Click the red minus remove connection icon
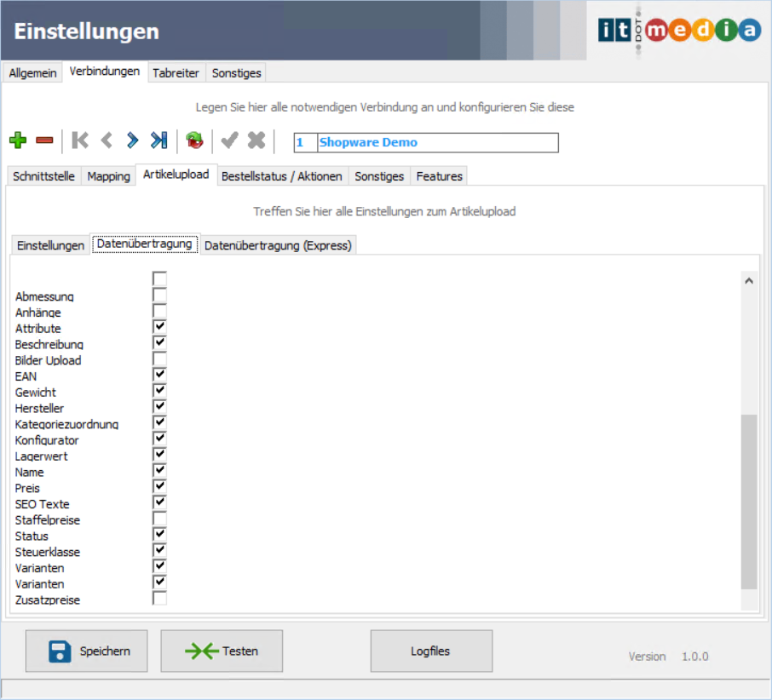Viewport: 772px width, 700px height. [x=44, y=141]
